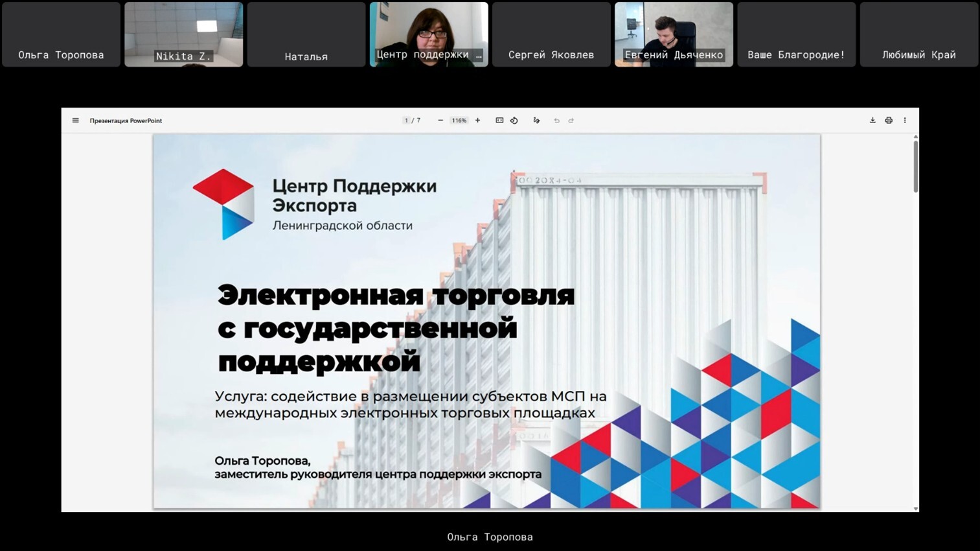Viewport: 980px width, 551px height.
Task: Click the total pages count 7
Action: coord(418,121)
